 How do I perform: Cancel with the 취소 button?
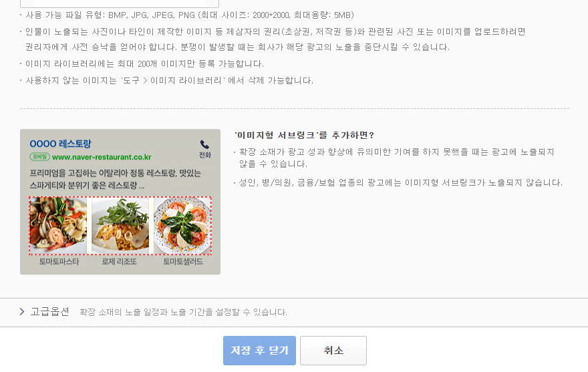pyautogui.click(x=333, y=351)
